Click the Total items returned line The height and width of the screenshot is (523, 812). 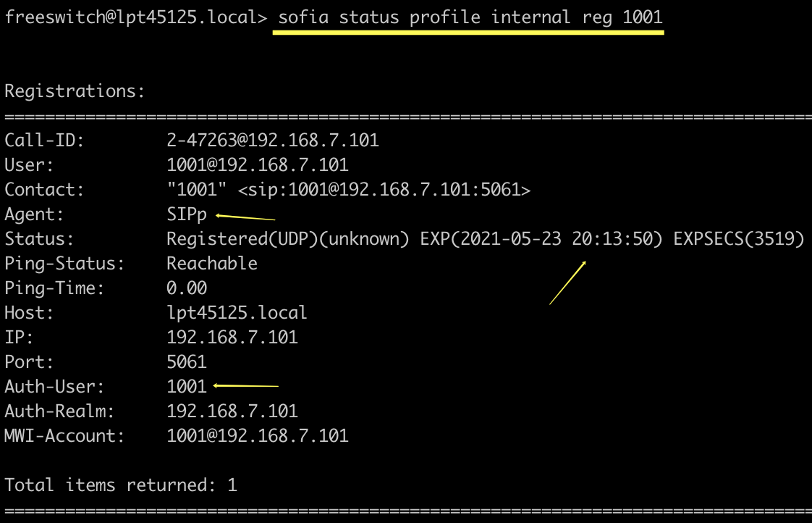click(x=121, y=485)
